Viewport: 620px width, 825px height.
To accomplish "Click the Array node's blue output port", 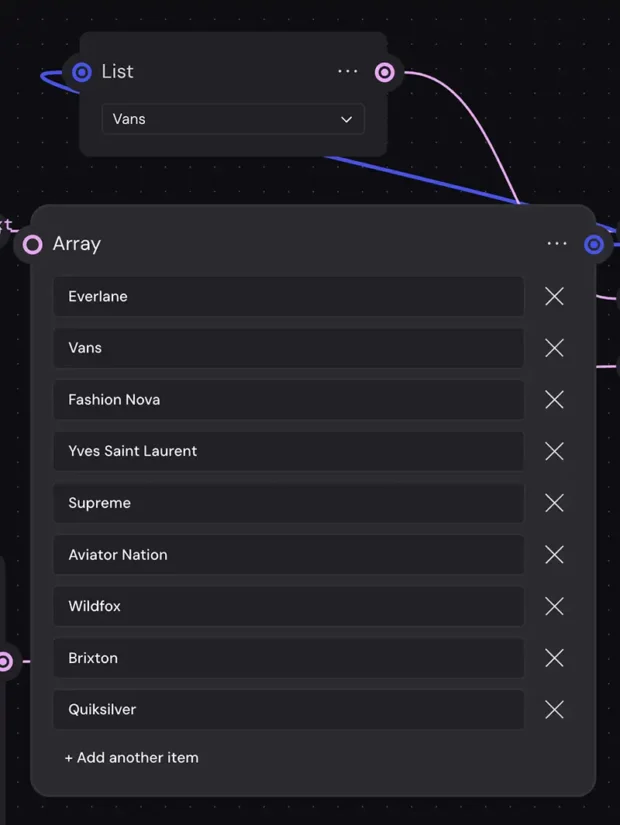I will pyautogui.click(x=594, y=244).
